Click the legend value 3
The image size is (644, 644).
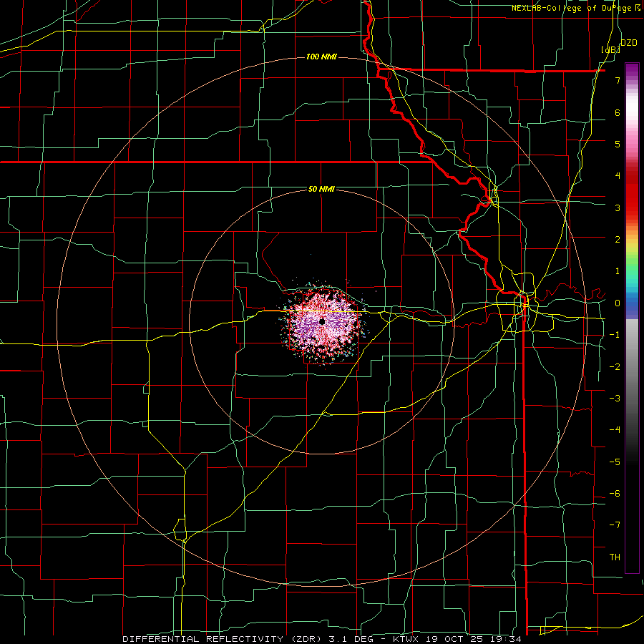(x=618, y=208)
